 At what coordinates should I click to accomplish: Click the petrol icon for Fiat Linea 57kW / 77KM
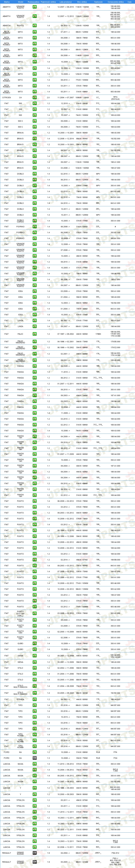pos(35,321)
